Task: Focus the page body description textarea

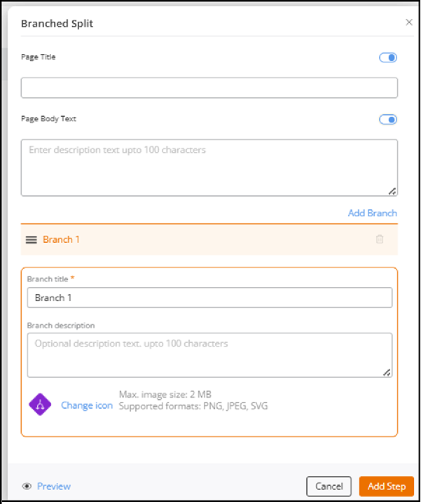Action: click(209, 167)
